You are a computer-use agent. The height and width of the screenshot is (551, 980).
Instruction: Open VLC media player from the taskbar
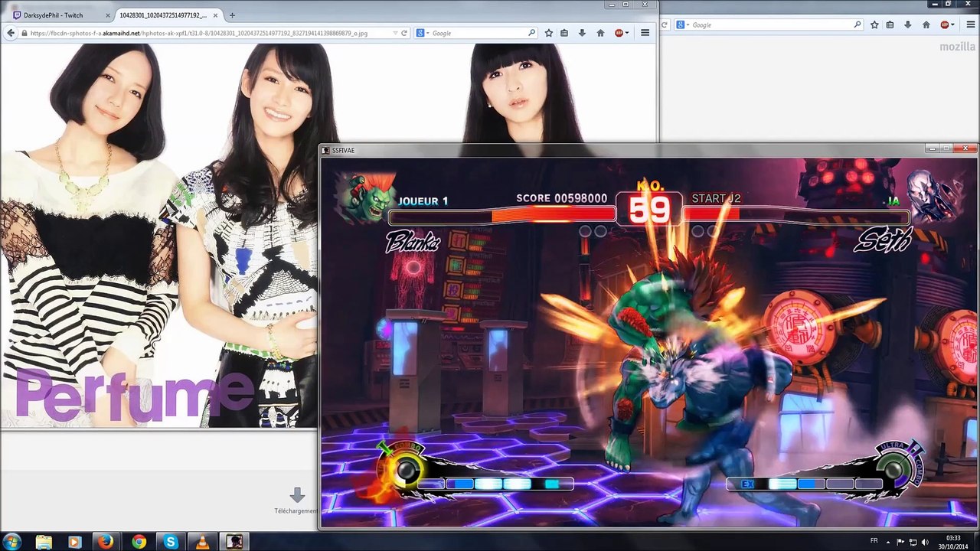point(202,542)
